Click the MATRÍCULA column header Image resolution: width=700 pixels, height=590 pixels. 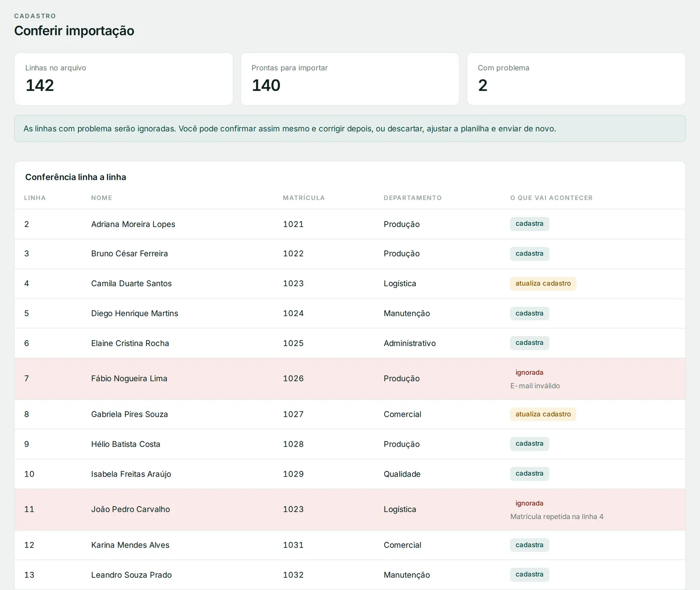(304, 198)
